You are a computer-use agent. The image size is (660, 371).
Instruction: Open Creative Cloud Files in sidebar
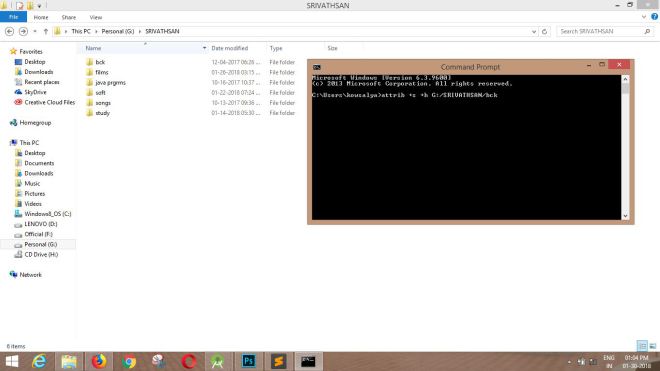tap(49, 102)
